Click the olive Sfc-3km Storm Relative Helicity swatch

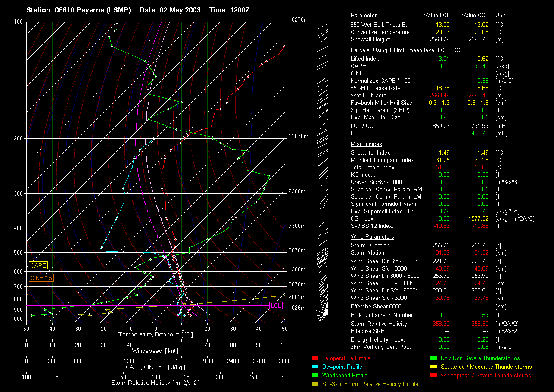click(x=314, y=384)
